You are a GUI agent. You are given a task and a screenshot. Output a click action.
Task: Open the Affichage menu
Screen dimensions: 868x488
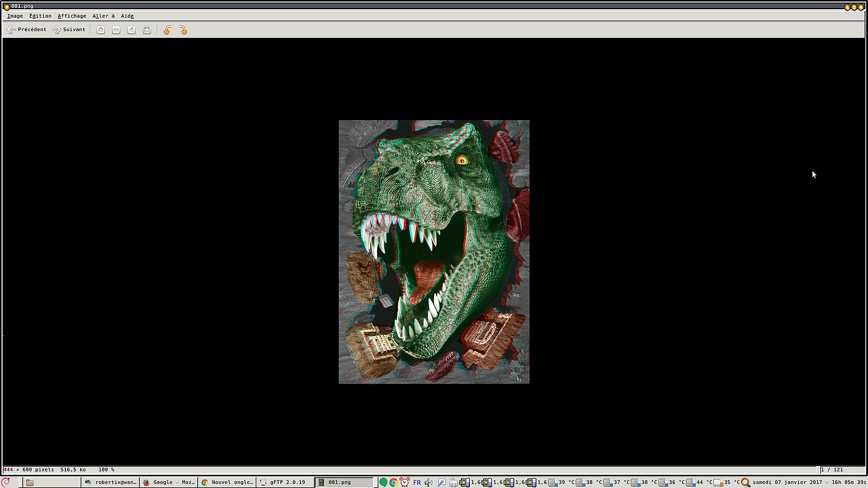tap(72, 16)
